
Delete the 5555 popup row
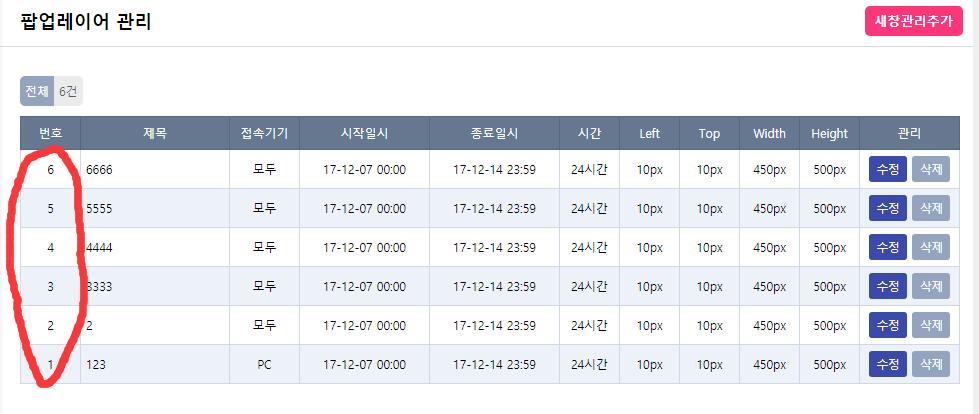click(x=930, y=208)
